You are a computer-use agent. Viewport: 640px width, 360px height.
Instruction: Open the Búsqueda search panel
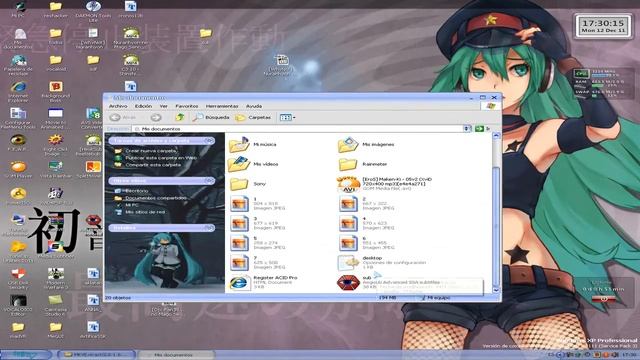tap(211, 118)
